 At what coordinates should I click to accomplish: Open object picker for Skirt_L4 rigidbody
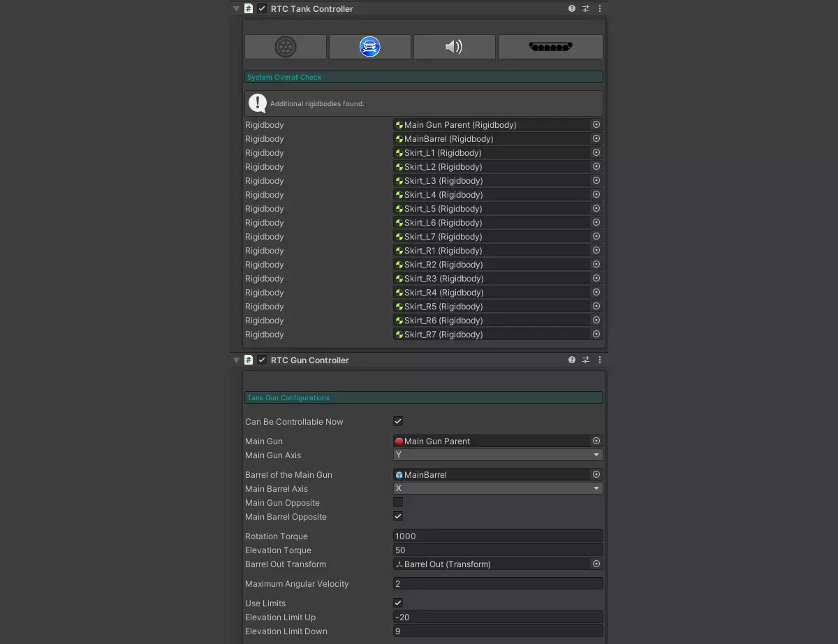point(596,194)
